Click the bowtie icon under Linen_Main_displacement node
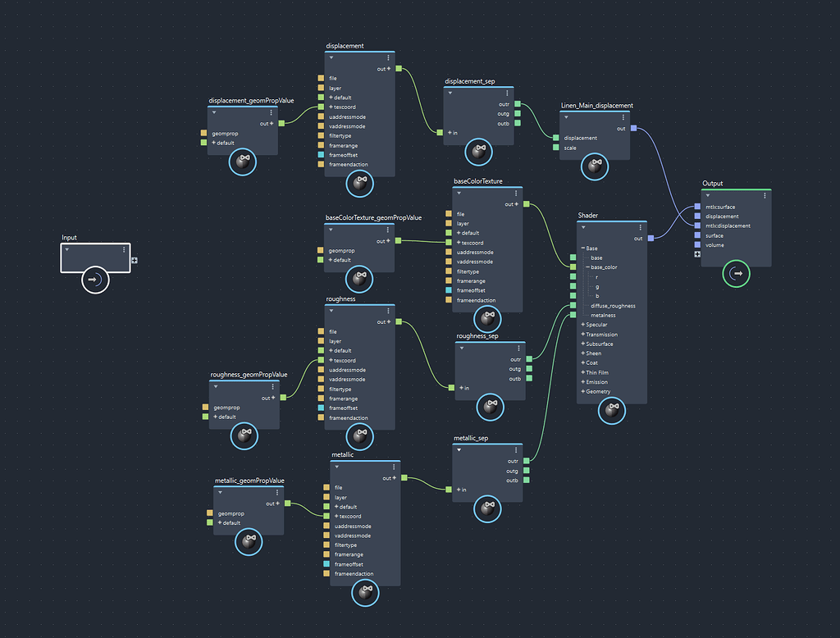The width and height of the screenshot is (840, 638). pos(596,167)
